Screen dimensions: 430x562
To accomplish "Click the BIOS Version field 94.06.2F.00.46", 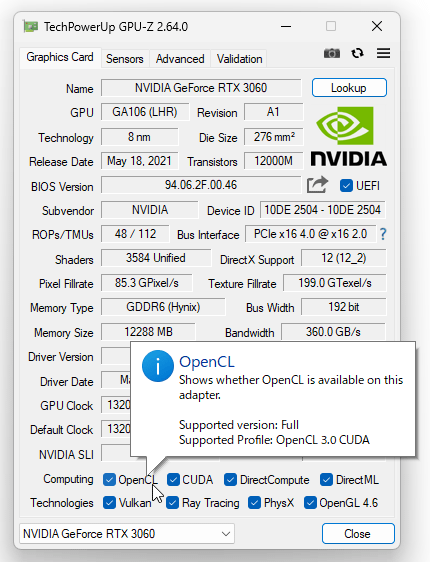I will (201, 185).
